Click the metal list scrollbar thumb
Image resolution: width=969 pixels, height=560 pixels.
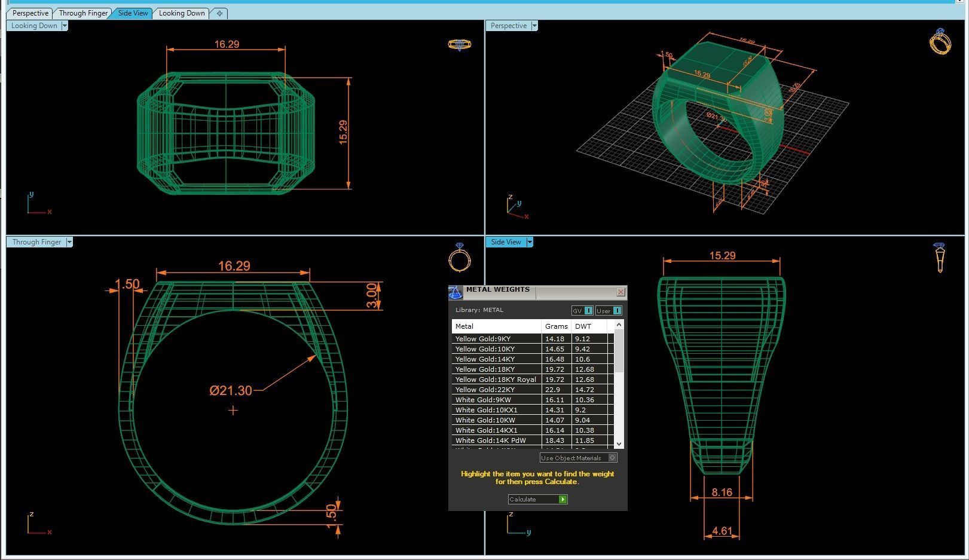click(x=619, y=351)
